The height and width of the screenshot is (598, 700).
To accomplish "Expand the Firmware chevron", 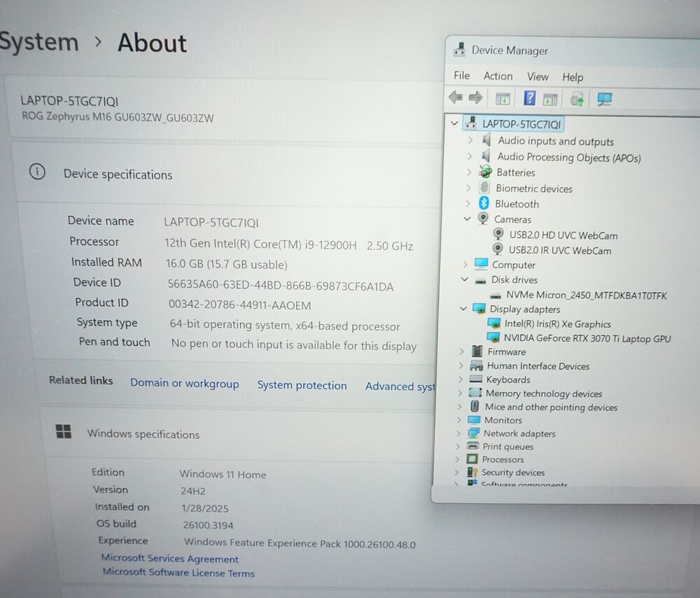I will [x=461, y=352].
